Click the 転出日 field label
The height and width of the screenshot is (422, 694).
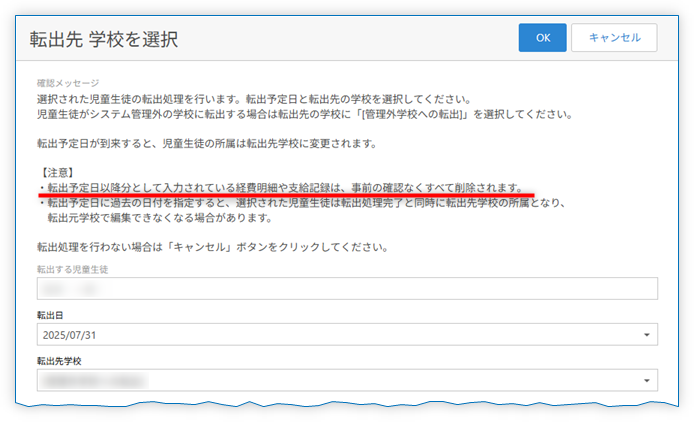point(52,315)
